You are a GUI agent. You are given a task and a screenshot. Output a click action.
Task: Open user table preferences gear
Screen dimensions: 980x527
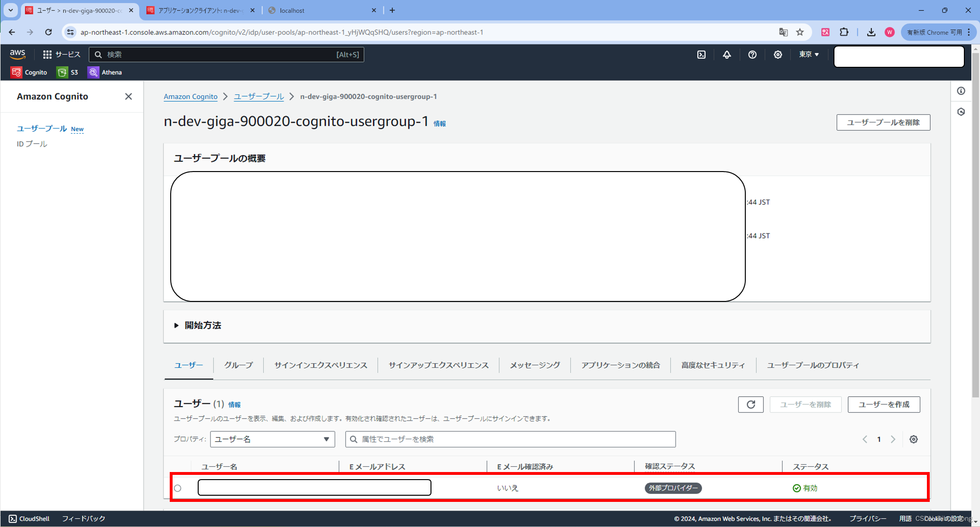coord(914,439)
